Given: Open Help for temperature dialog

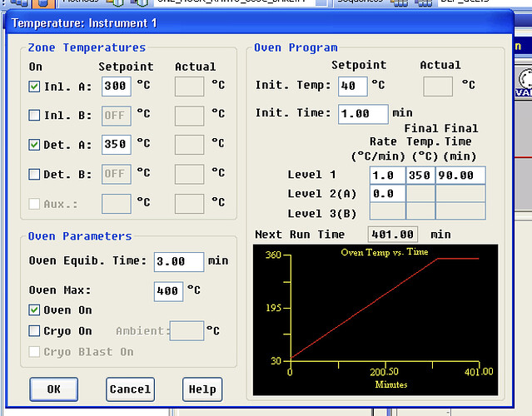Looking at the screenshot, I should point(202,389).
